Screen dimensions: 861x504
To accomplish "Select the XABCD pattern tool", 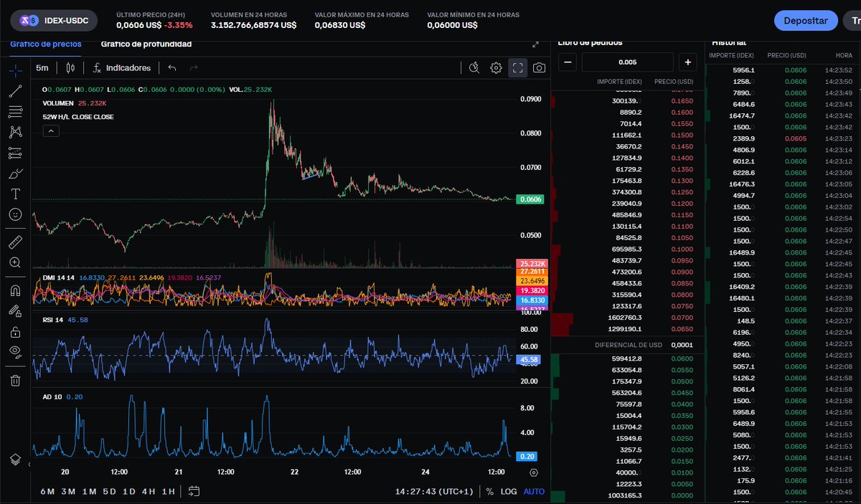I will tap(15, 132).
